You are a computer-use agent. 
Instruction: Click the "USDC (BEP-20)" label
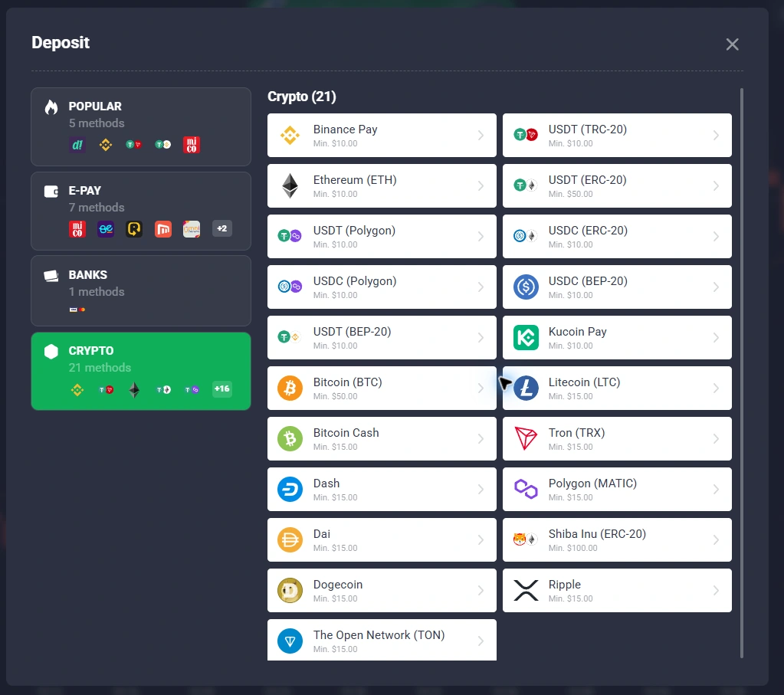tap(588, 281)
